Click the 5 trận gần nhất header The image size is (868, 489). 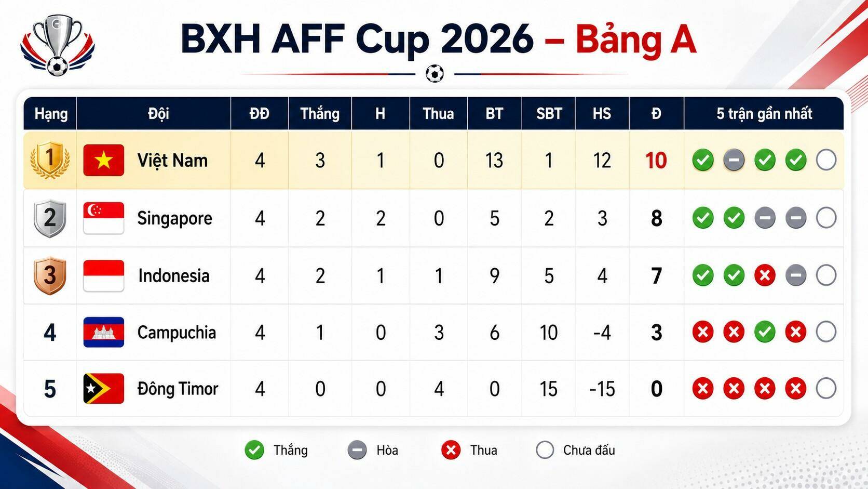764,113
